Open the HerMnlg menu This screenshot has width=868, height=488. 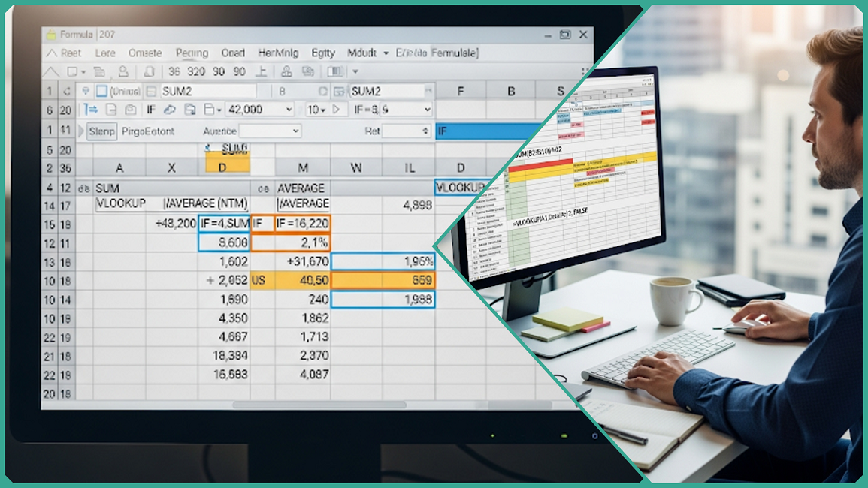point(279,53)
